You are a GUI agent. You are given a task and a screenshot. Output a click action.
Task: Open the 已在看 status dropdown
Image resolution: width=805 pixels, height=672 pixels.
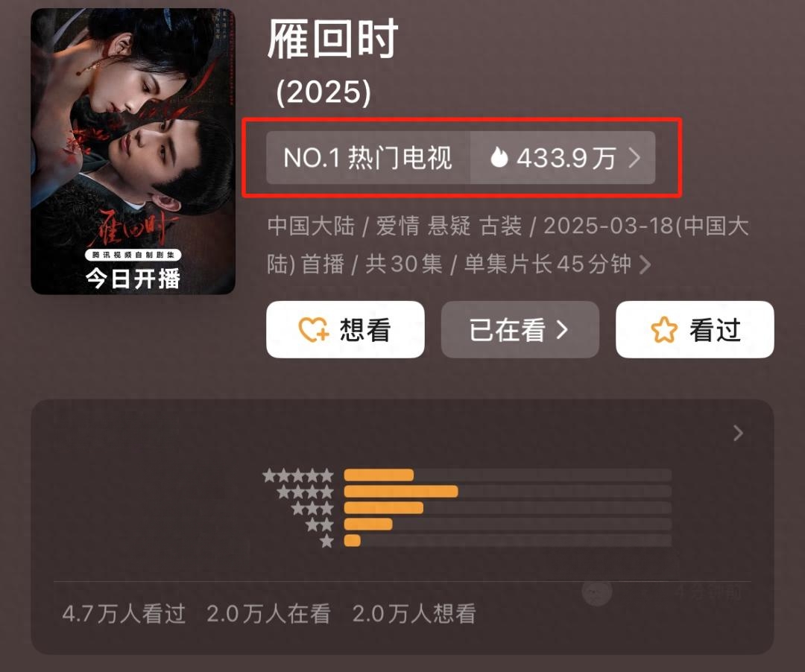point(520,329)
